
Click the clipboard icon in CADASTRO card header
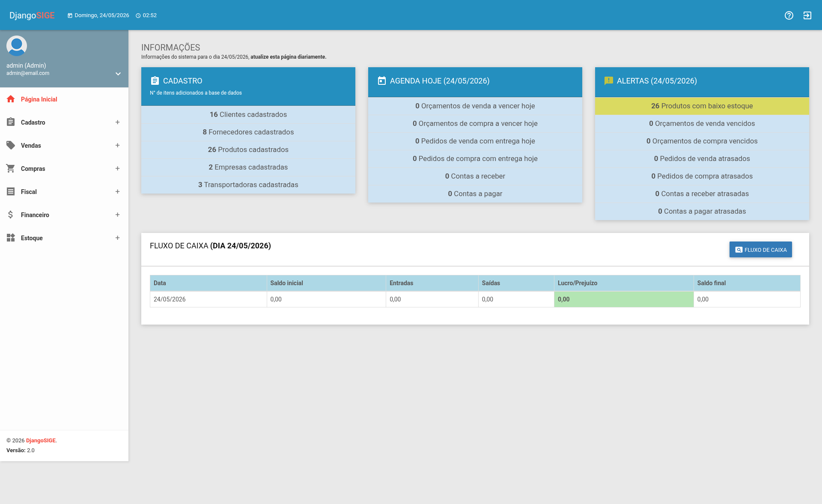155,81
